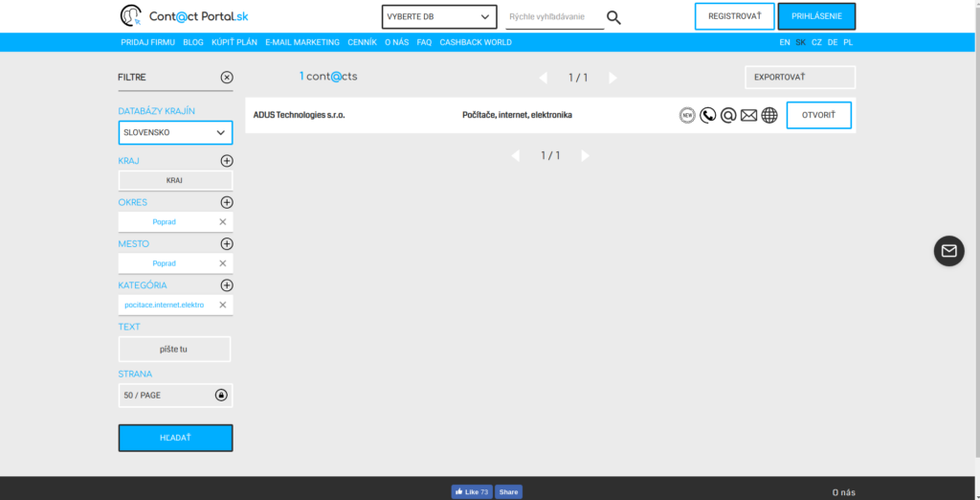Open the 50 / PAGE selector

coord(175,395)
